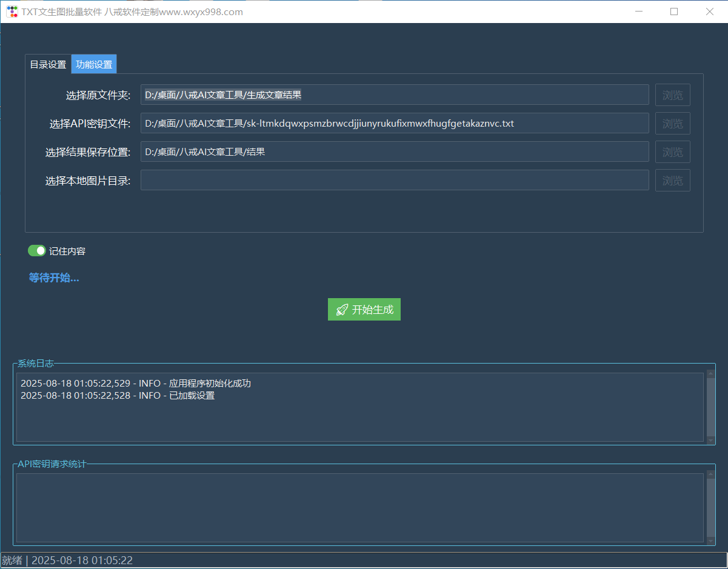Focus the empty 选择本地图片目录 input field
Screen dimensions: 728x569
point(394,181)
